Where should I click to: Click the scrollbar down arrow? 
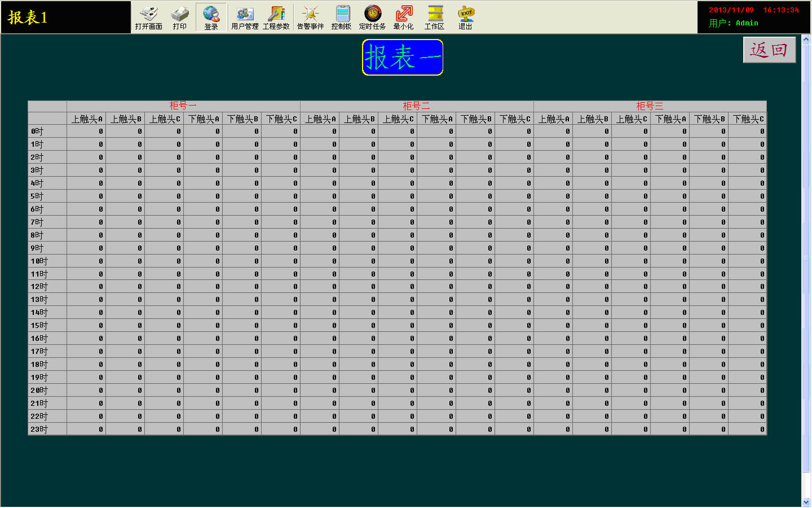tap(806, 502)
